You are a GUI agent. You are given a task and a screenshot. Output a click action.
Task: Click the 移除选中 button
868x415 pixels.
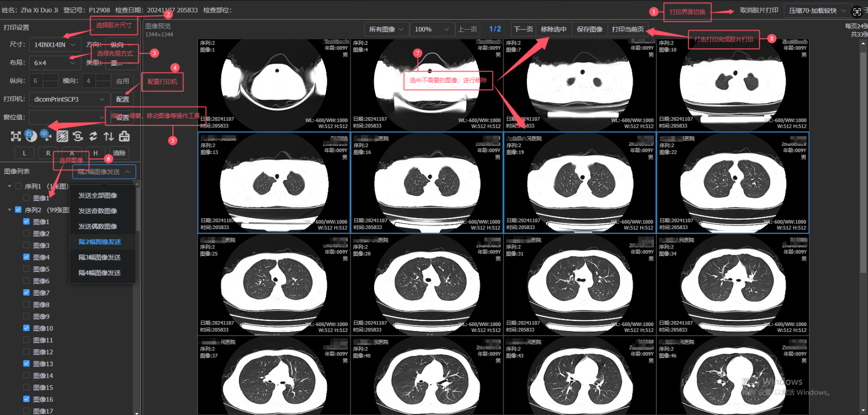(x=553, y=29)
